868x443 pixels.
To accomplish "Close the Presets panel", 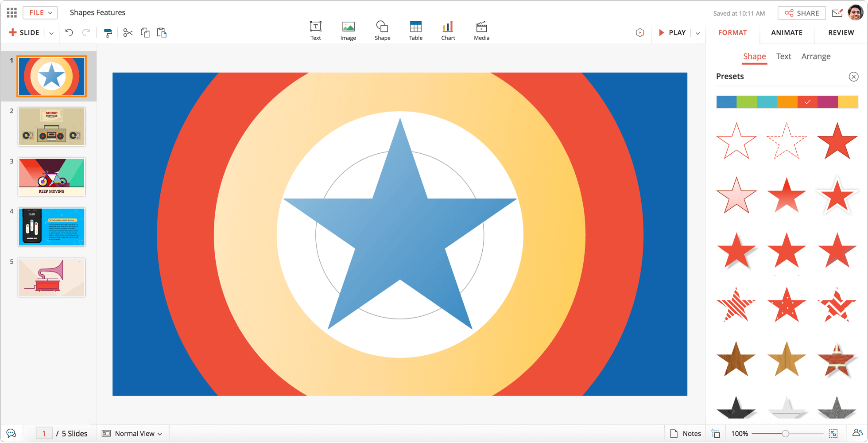I will (x=853, y=77).
